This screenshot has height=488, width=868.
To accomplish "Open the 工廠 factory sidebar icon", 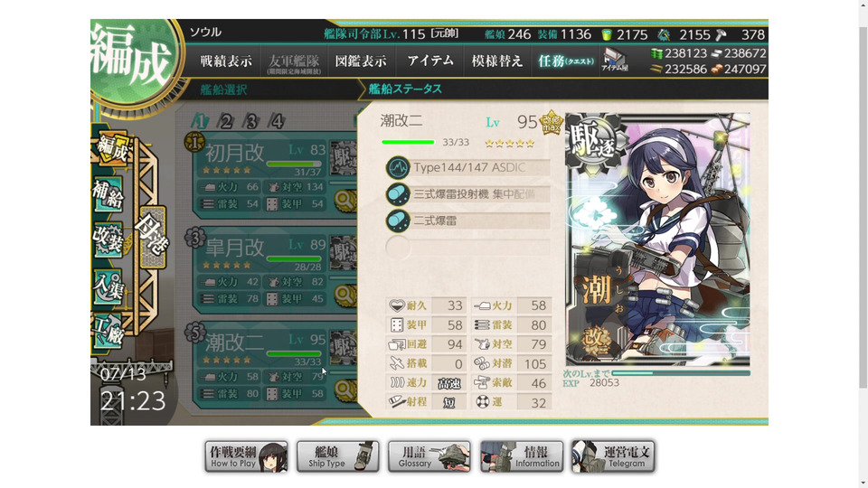I will [x=108, y=331].
